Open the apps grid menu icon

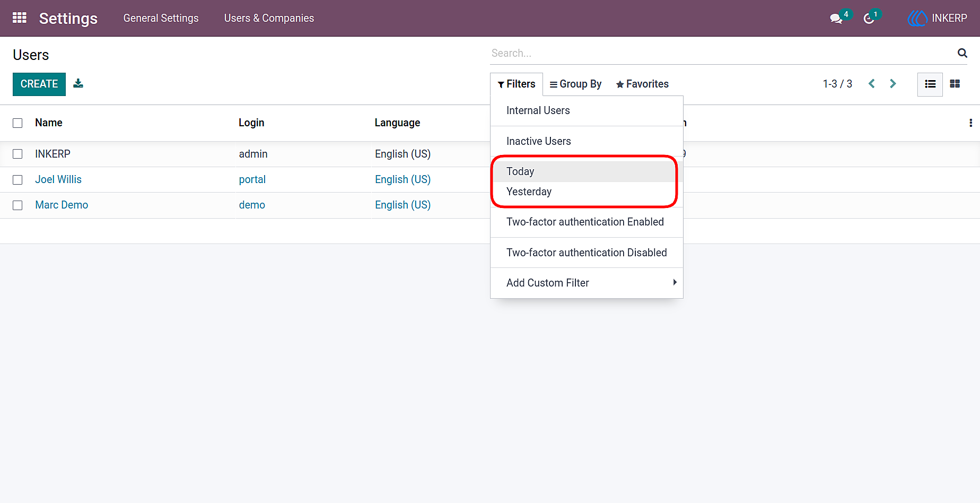click(20, 18)
